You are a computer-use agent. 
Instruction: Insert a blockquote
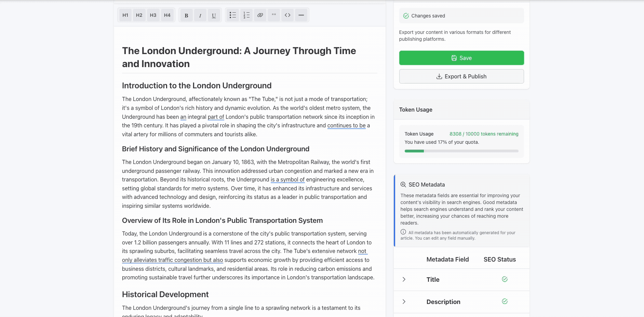274,15
